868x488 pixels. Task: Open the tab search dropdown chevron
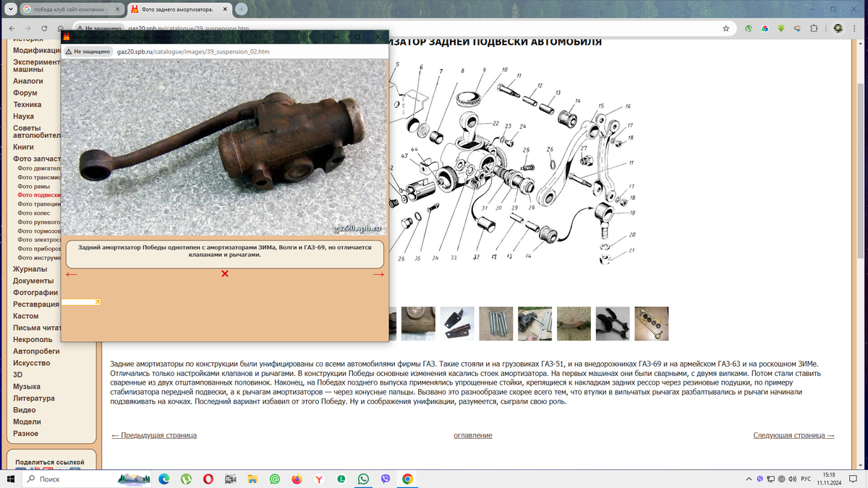coord(10,9)
